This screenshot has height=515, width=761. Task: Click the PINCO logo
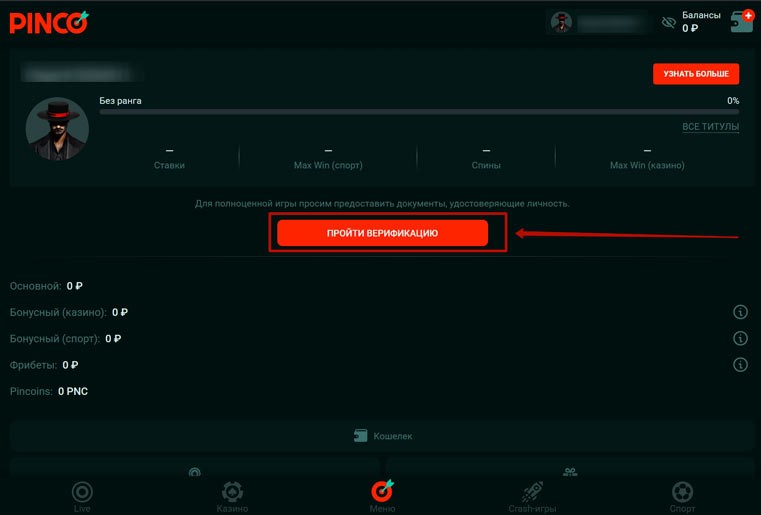[x=49, y=23]
